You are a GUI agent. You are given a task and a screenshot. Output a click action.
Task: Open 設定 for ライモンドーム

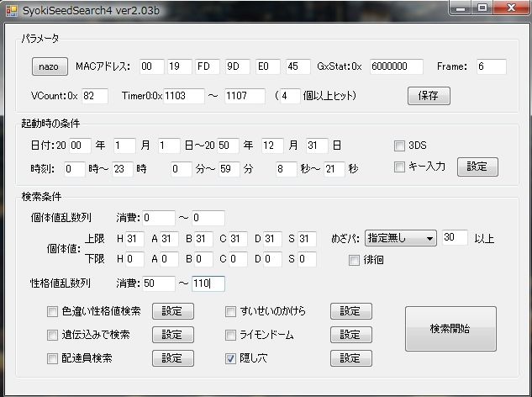click(351, 335)
